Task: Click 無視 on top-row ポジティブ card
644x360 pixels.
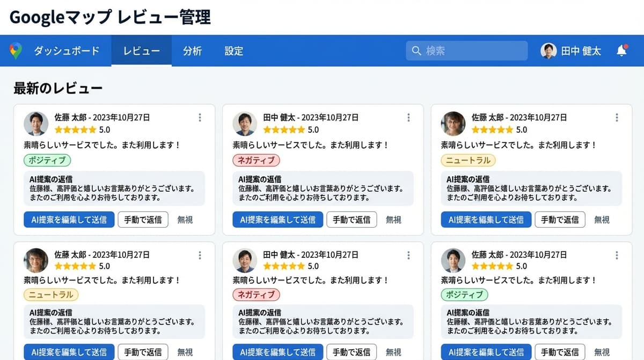Action: tap(185, 219)
